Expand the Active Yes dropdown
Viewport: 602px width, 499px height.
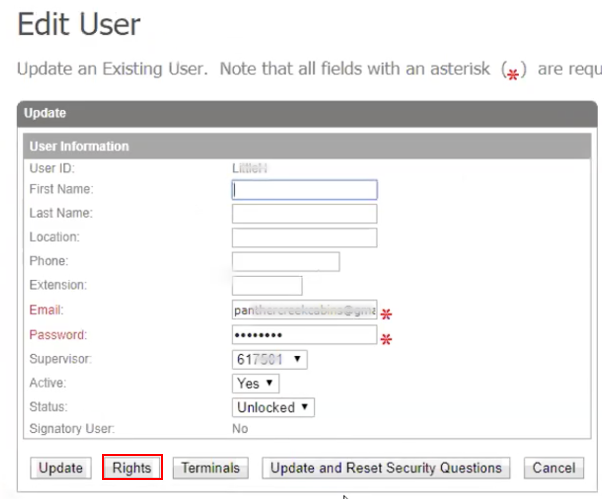tap(256, 383)
